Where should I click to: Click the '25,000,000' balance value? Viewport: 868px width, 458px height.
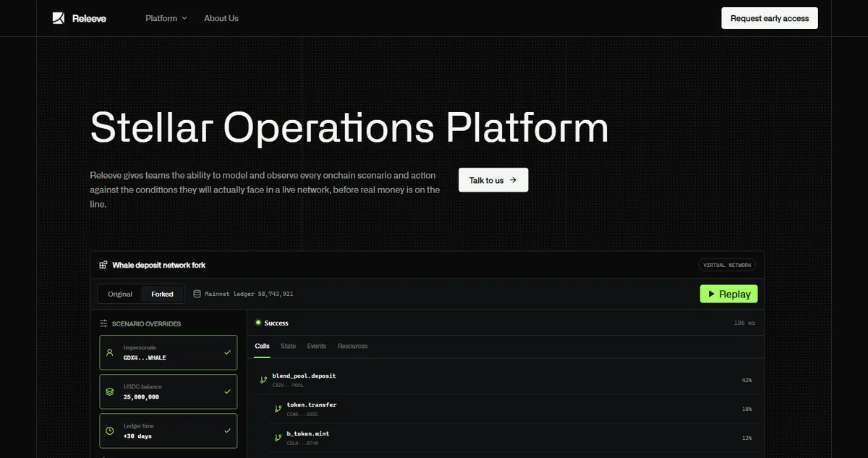coord(141,396)
